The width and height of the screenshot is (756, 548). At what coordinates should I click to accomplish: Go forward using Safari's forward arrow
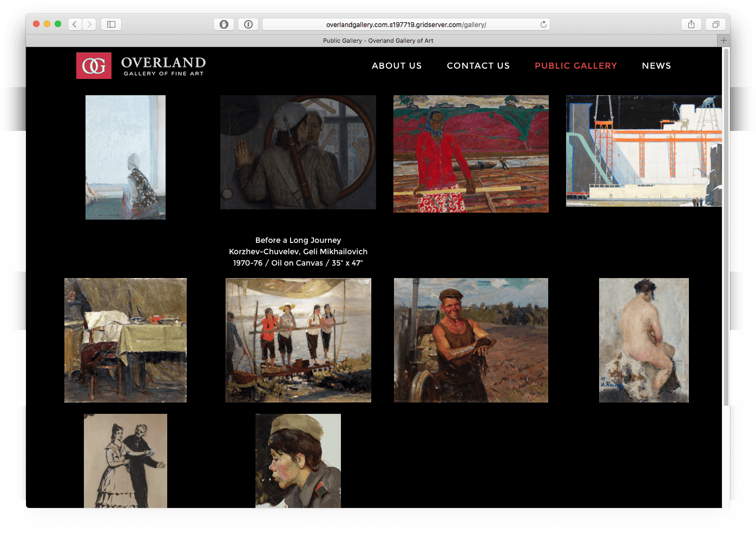point(89,24)
